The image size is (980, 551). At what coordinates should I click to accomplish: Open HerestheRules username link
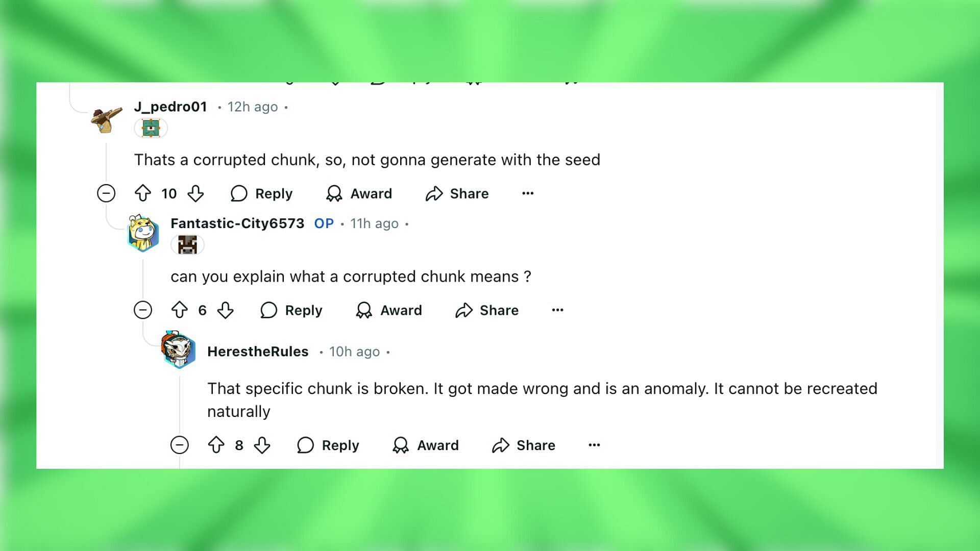pos(258,352)
